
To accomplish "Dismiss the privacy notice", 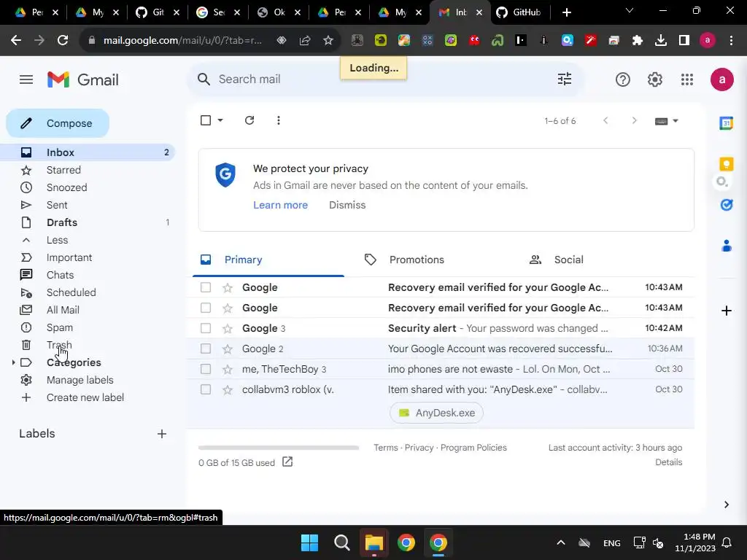I will [347, 205].
